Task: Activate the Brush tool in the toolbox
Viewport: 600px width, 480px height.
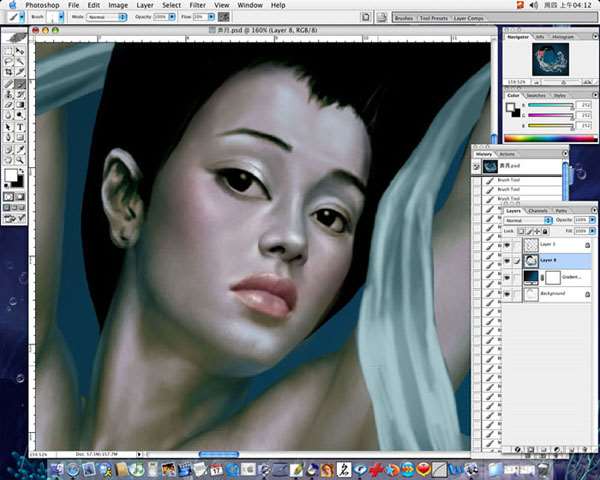Action: [22, 82]
